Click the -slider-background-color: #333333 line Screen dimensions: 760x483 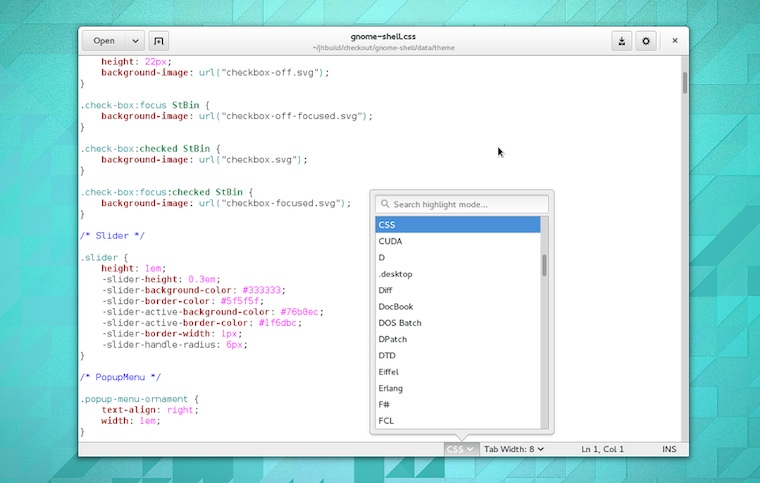tap(193, 290)
